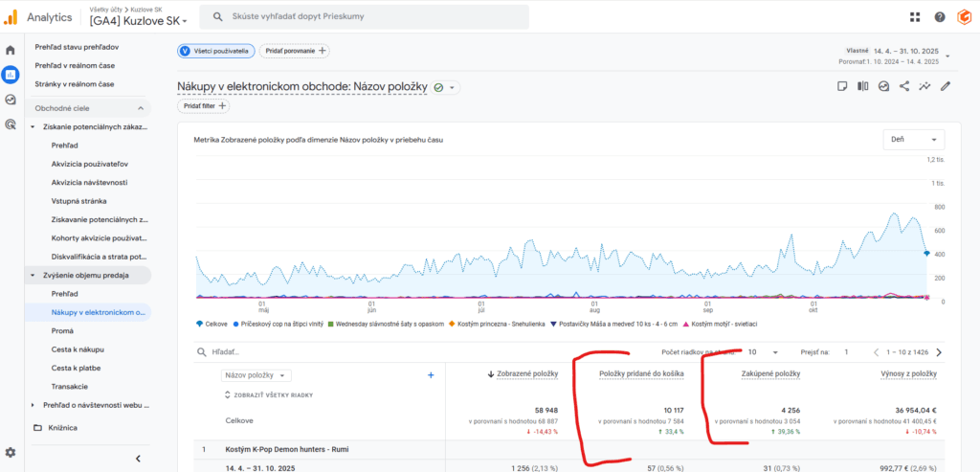Click Kostým K-Pop Demon hunters - Rumi row

click(287, 449)
